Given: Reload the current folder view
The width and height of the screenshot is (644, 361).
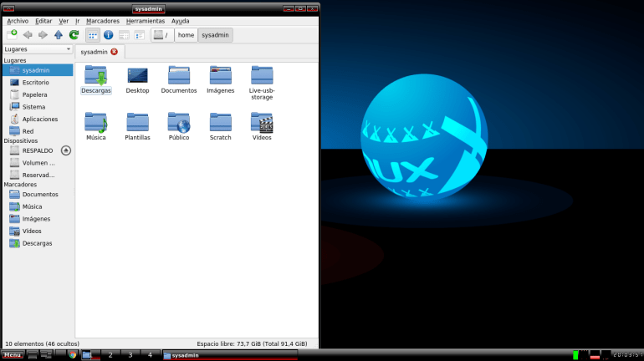Looking at the screenshot, I should click(x=74, y=34).
